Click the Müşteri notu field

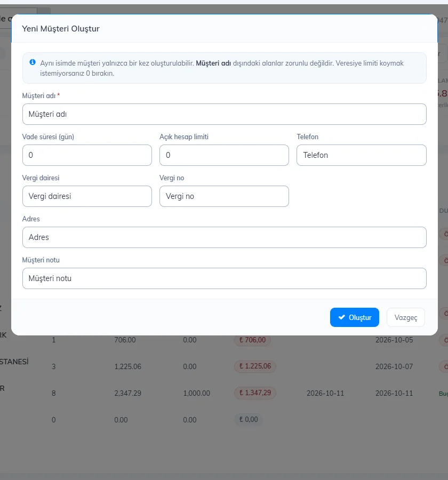click(x=224, y=278)
